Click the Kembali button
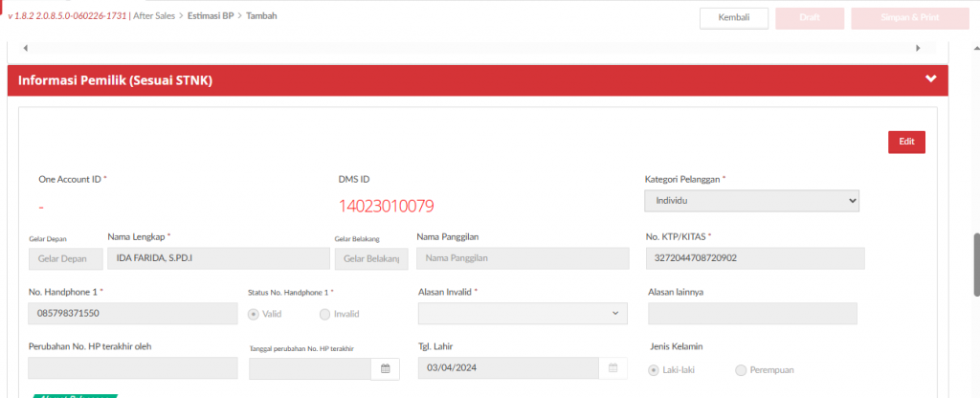The width and height of the screenshot is (980, 398). pos(733,18)
